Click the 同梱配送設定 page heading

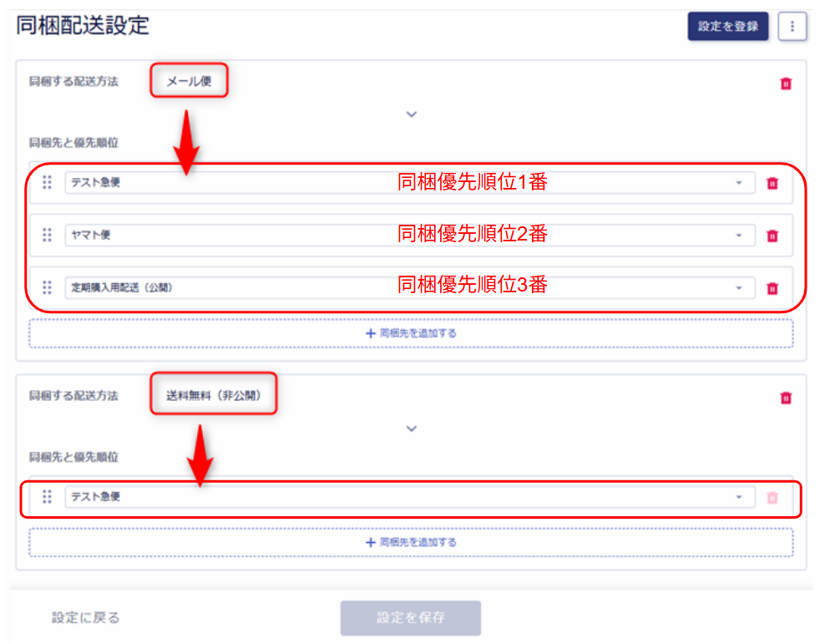point(83,25)
